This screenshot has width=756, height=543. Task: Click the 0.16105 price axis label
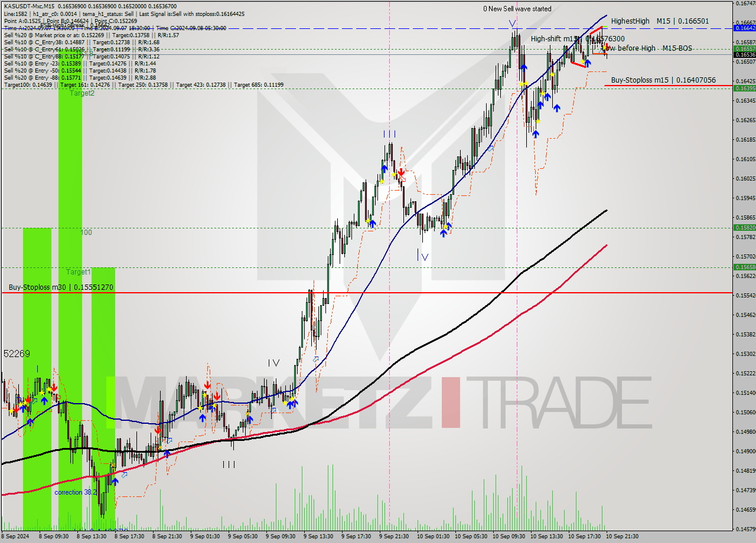point(744,159)
